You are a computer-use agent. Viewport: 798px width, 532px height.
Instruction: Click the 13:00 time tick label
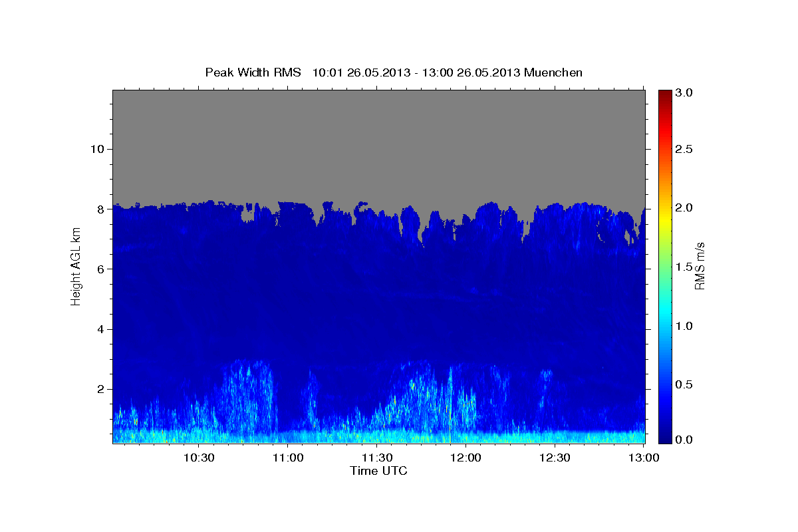point(644,458)
